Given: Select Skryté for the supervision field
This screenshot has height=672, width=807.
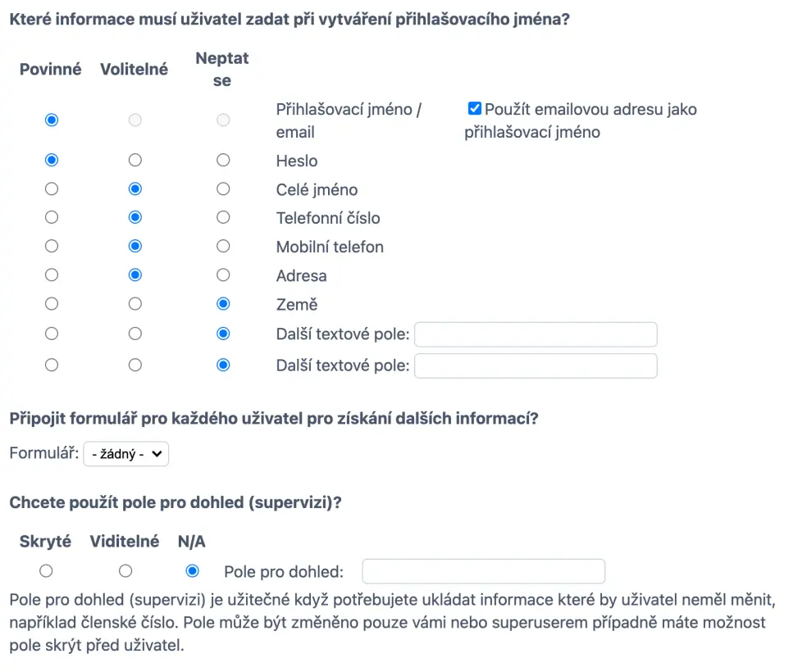Looking at the screenshot, I should tap(47, 570).
